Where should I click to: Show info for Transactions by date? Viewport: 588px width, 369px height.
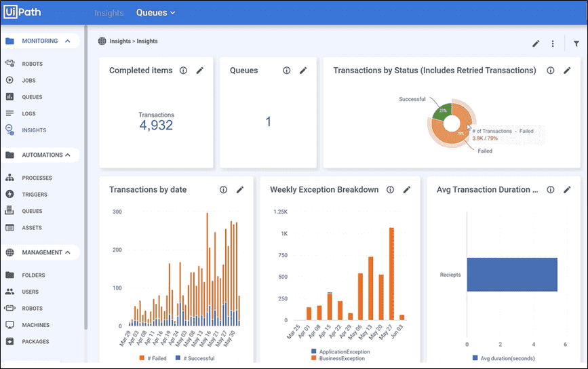pos(224,189)
